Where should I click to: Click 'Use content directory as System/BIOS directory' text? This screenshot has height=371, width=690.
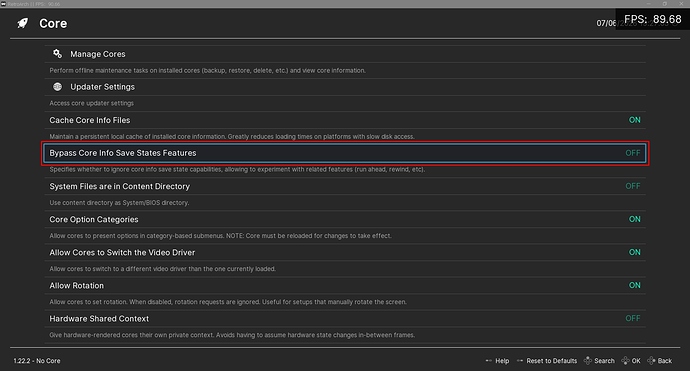119,203
